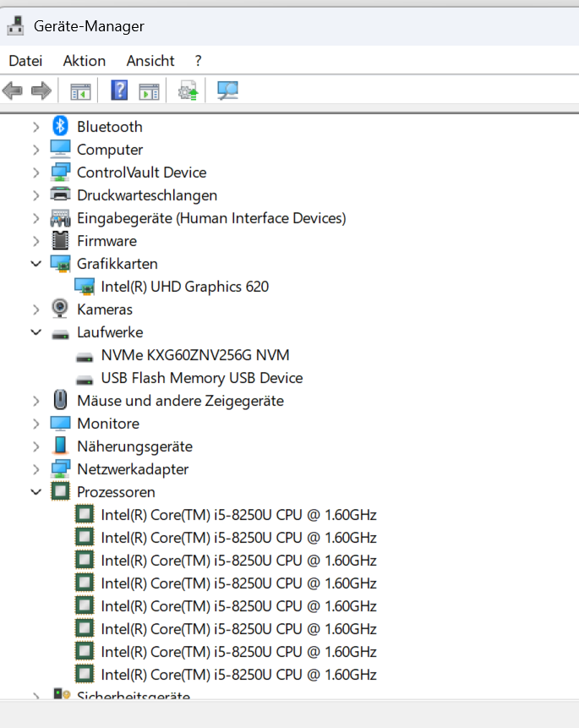This screenshot has height=728, width=579.
Task: Toggle the console tree pane icon
Action: 80,91
